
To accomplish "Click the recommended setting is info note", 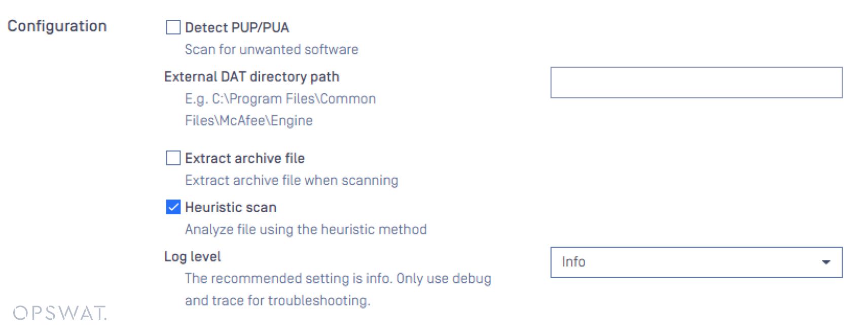I will [x=338, y=279].
